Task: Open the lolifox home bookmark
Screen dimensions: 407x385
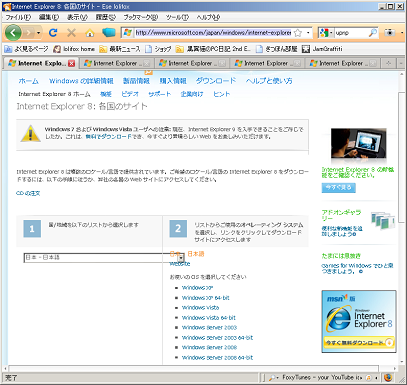Action: click(x=74, y=49)
